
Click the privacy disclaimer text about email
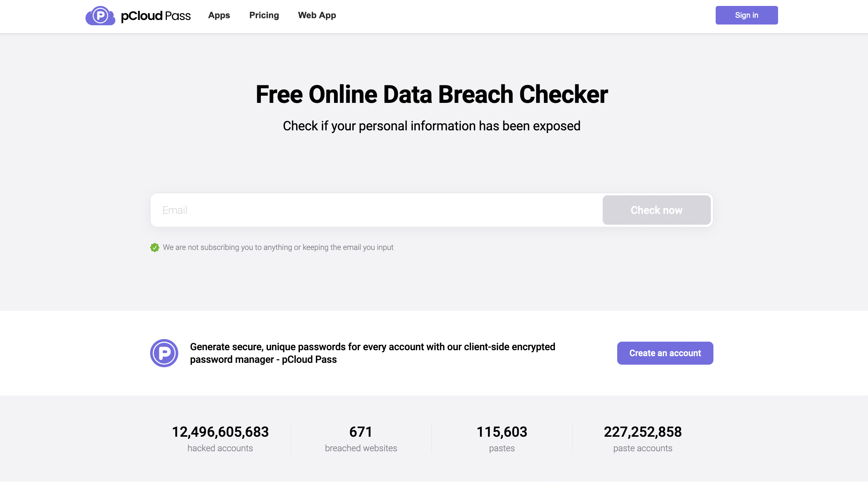pos(278,247)
